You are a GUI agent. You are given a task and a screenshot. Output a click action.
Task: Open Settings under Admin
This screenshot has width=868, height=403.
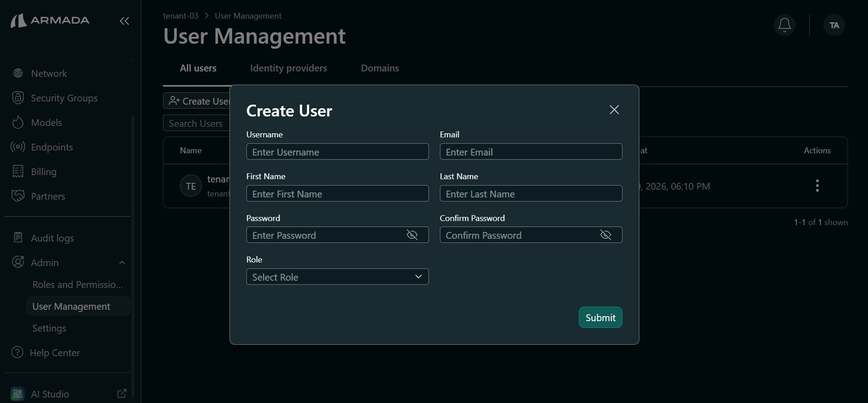coord(49,328)
